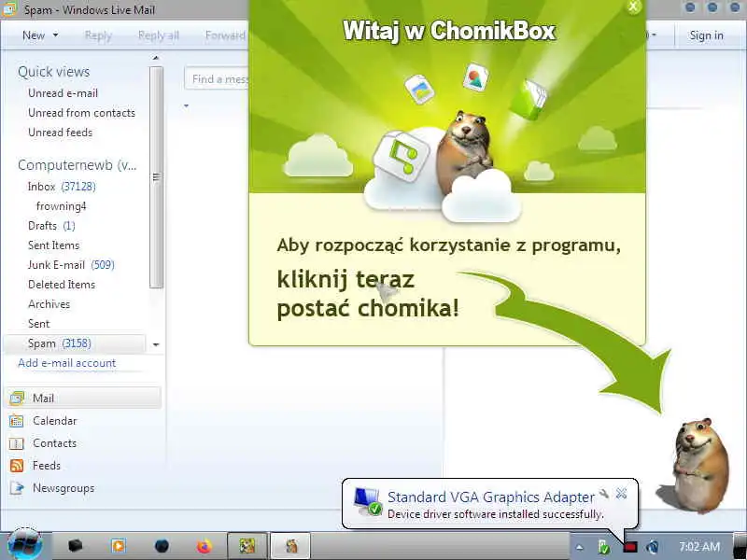747x560 pixels.
Task: Click Reply all in the toolbar
Action: 158,35
